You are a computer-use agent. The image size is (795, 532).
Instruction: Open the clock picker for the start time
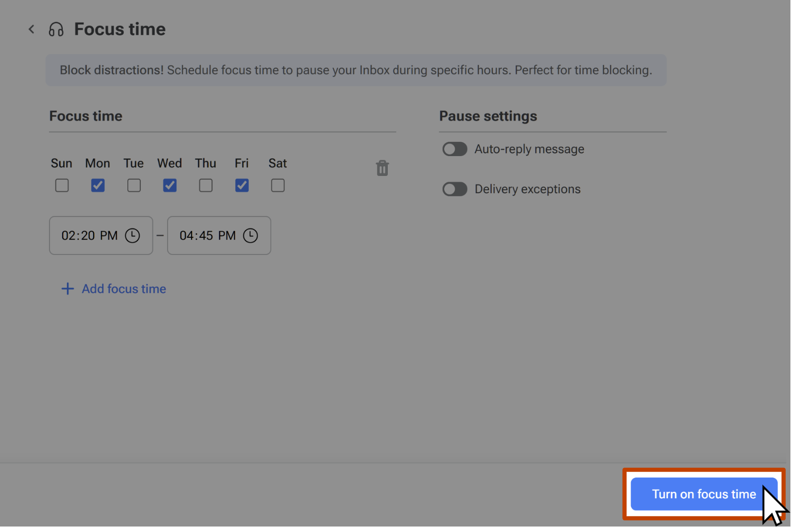pyautogui.click(x=132, y=236)
